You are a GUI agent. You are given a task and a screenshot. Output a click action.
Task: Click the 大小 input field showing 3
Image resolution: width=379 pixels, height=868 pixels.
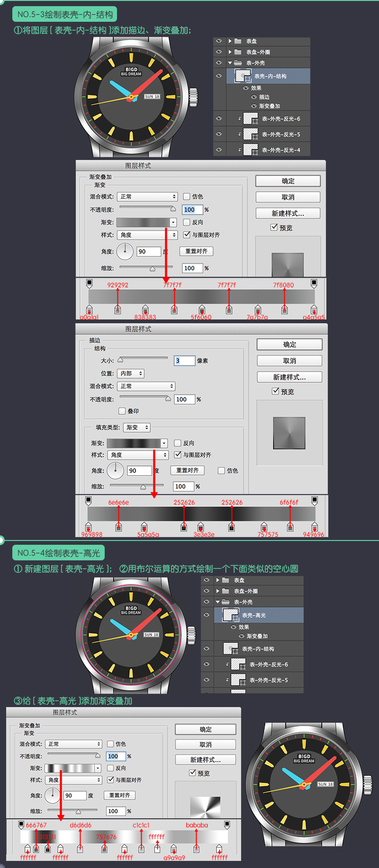click(x=185, y=361)
